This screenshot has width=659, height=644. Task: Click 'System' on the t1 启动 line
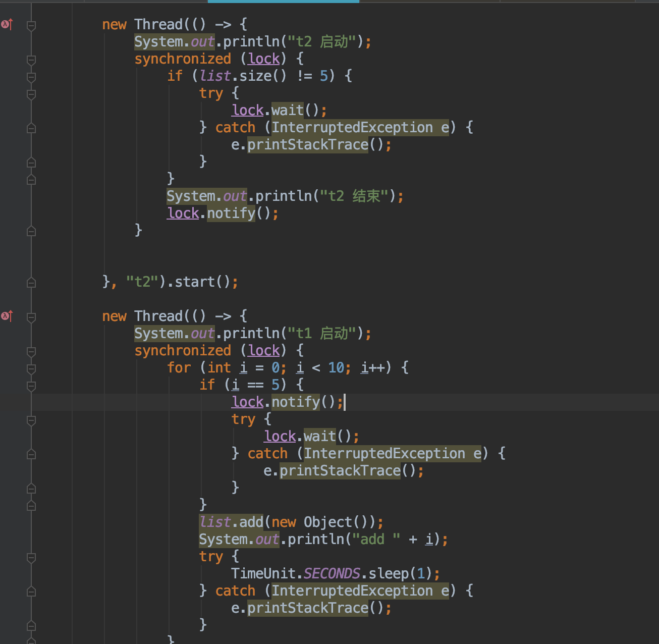[x=158, y=333]
